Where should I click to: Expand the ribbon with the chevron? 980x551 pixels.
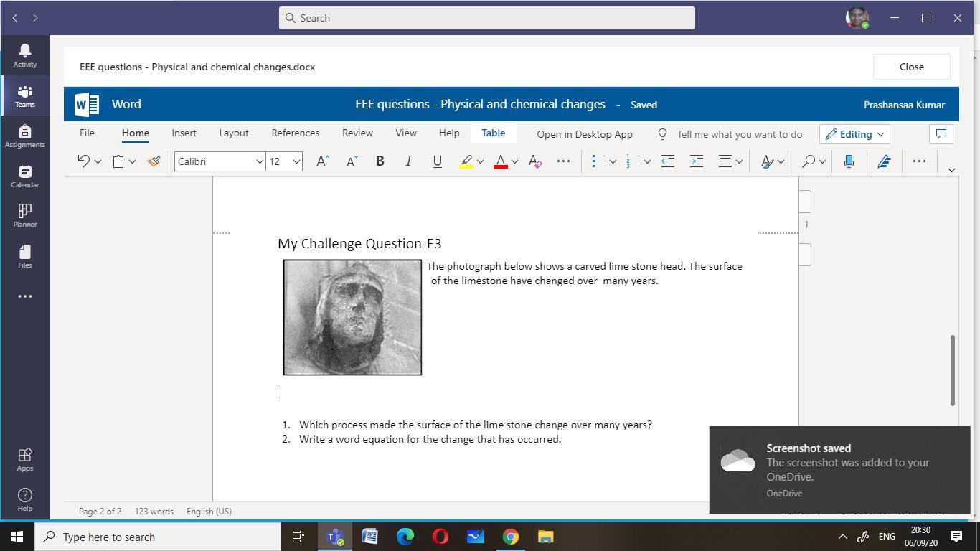(x=952, y=170)
